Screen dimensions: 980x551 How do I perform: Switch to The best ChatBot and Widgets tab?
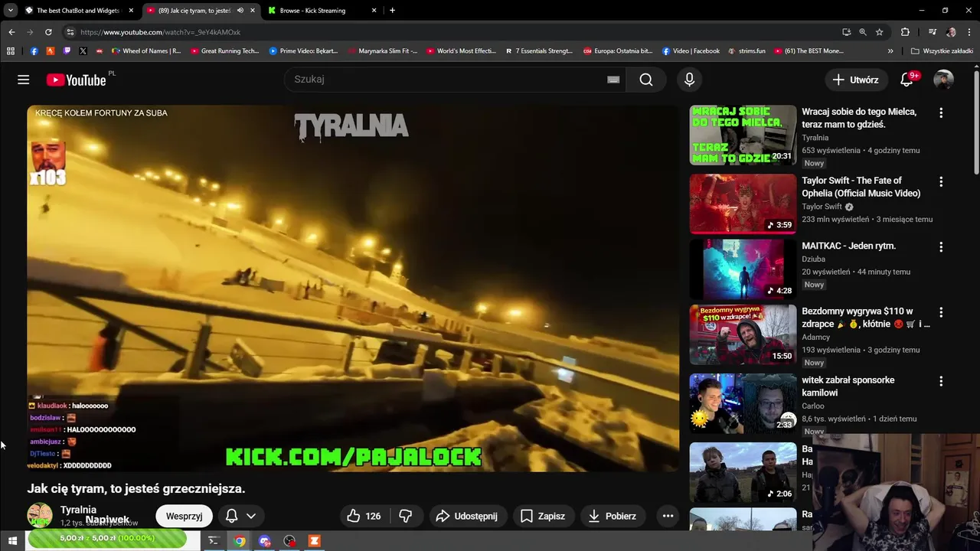tap(78, 11)
